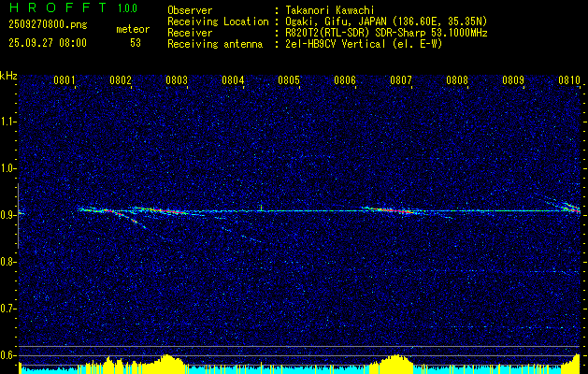Click the 'Receiving antenna' field label
The image size is (588, 374).
pos(215,44)
